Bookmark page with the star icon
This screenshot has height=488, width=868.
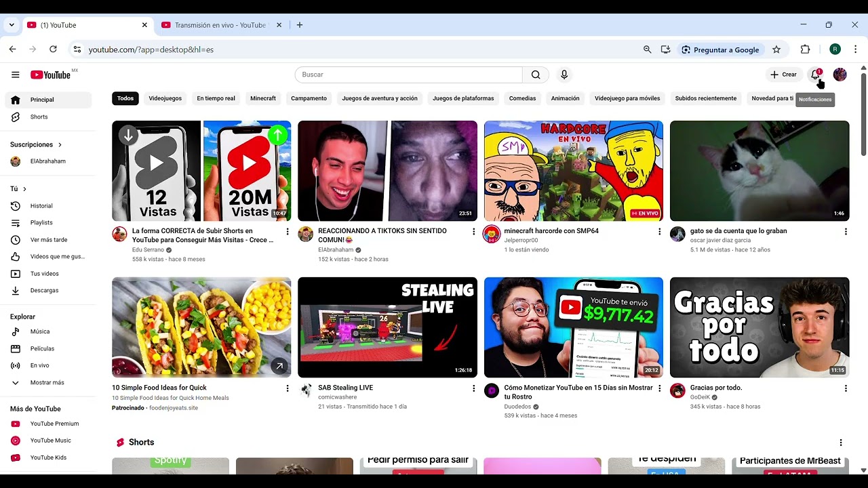(x=776, y=49)
